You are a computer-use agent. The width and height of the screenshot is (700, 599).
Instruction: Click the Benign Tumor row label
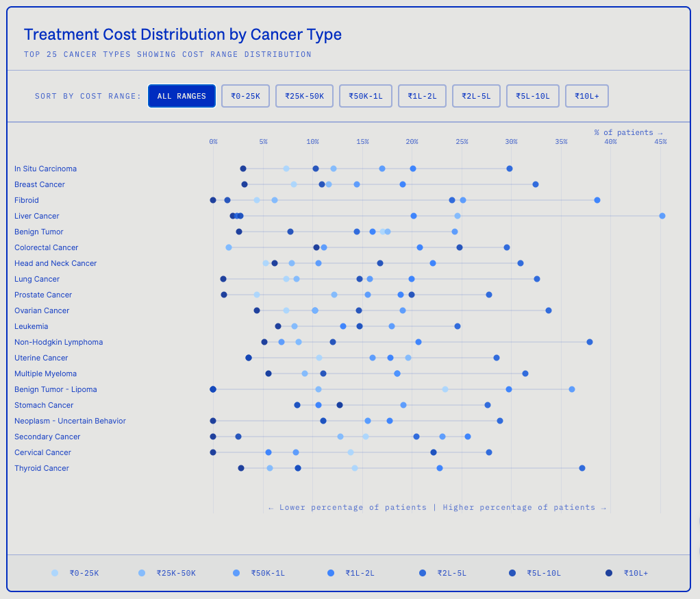point(39,232)
